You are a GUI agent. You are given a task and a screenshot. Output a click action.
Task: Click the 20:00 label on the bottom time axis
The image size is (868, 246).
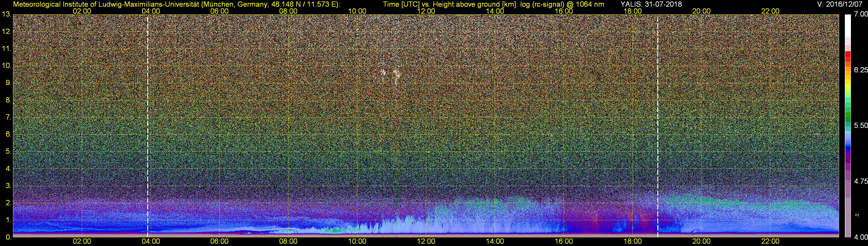(x=702, y=241)
